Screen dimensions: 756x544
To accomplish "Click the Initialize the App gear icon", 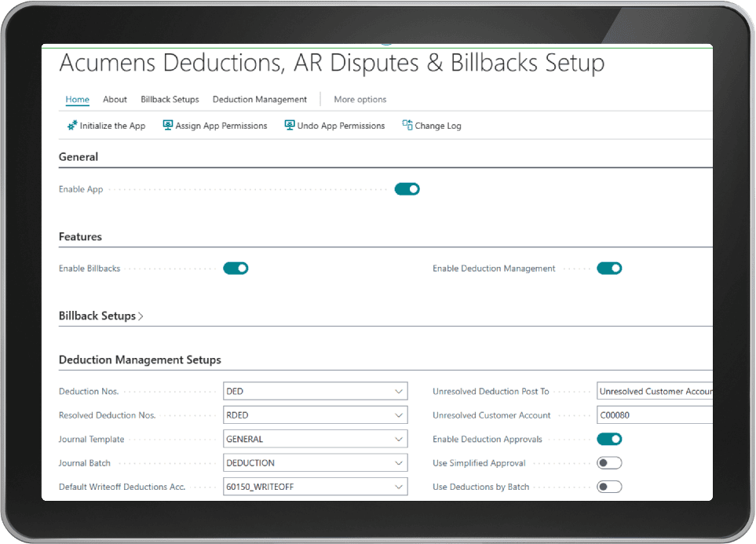I will (72, 126).
